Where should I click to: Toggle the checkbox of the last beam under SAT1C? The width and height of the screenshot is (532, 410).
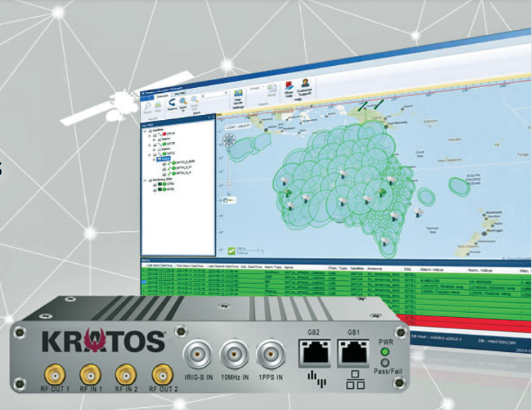(164, 174)
